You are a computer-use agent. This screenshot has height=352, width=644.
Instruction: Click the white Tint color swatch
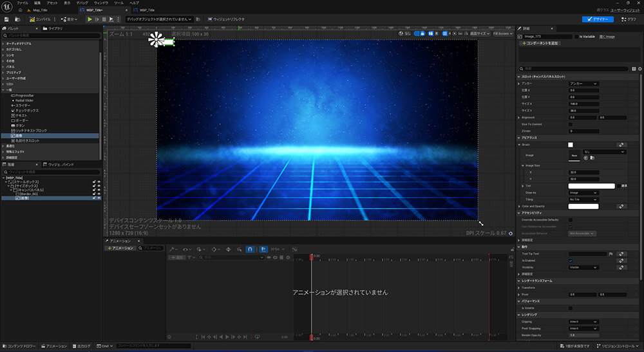pos(591,185)
